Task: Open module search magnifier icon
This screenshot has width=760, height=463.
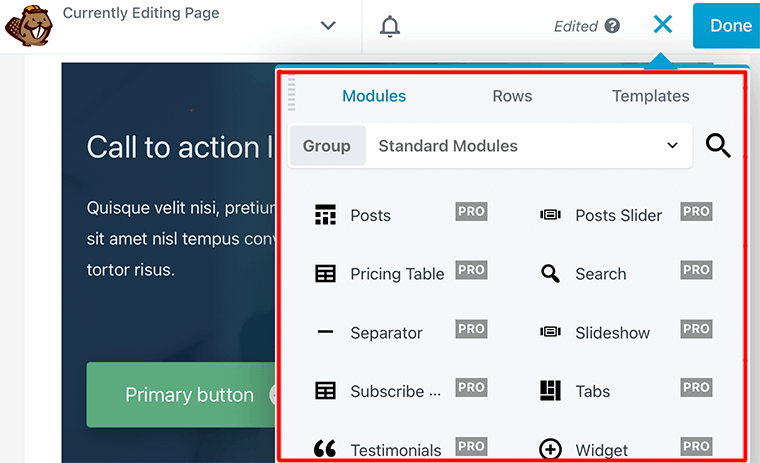Action: click(x=718, y=146)
